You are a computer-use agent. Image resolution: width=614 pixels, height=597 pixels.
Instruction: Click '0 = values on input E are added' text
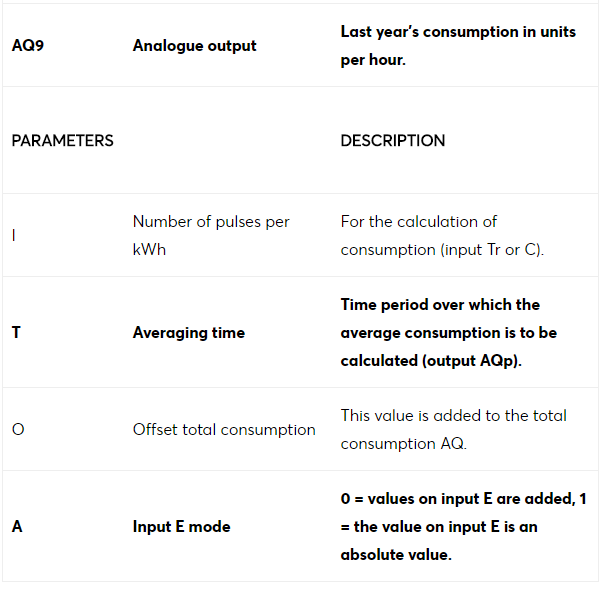coord(458,499)
